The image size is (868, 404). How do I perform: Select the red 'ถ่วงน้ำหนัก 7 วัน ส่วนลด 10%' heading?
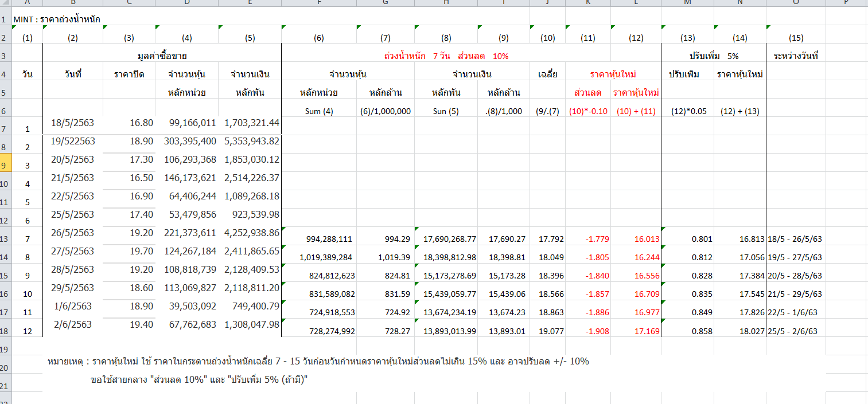pos(447,56)
